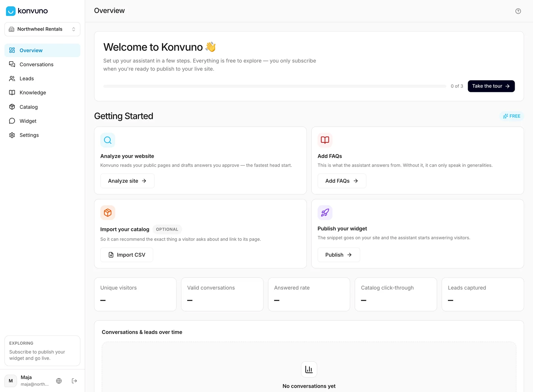Click the OPTIONAL badge on Import catalog
The width and height of the screenshot is (533, 392).
tap(167, 229)
